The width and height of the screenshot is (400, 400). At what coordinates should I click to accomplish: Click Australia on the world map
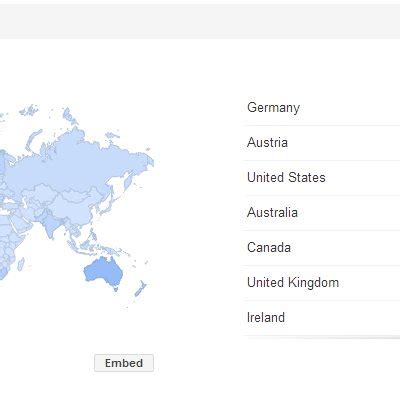[103, 271]
